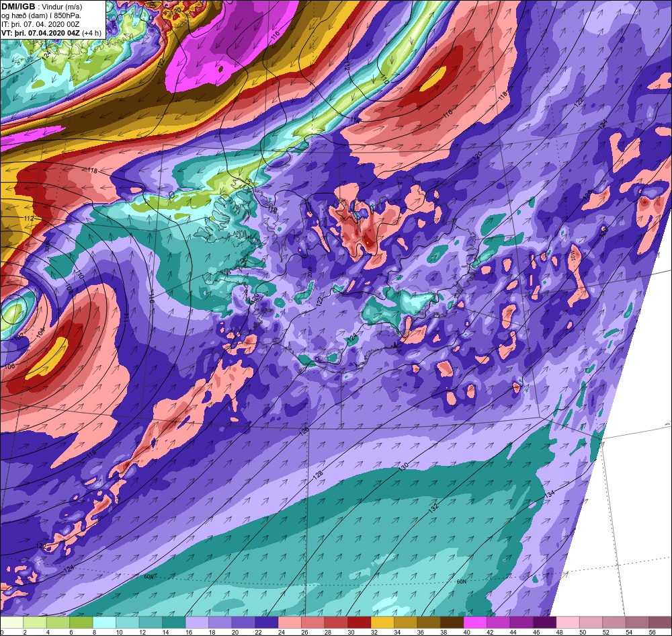Pick the teal 12–14 legend swatch
The image size is (672, 636).
[x=151, y=621]
